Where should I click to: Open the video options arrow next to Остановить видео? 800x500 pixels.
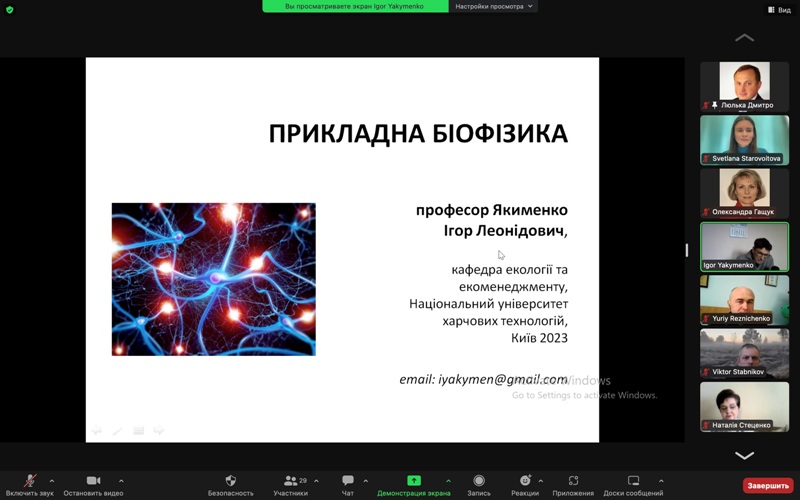coord(121,481)
